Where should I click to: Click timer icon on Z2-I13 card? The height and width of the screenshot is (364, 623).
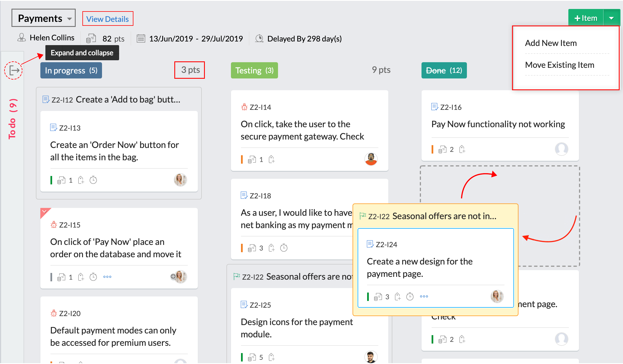pyautogui.click(x=93, y=180)
